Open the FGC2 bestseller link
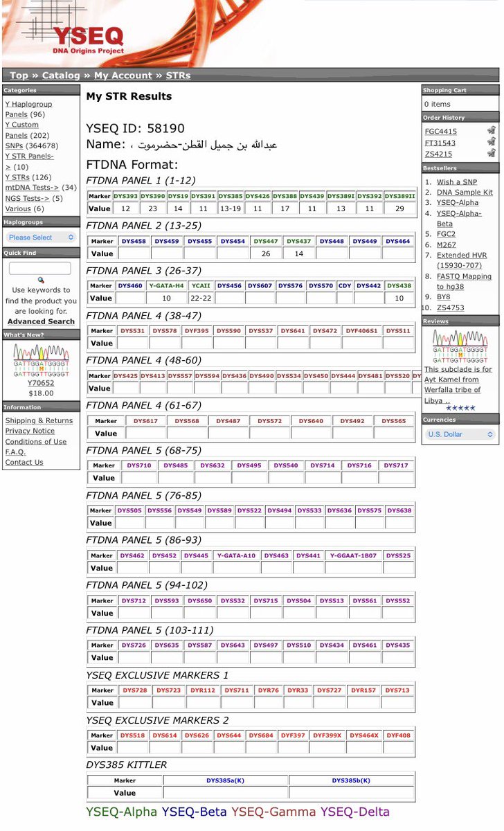Viewport: 504px width, 831px height. click(x=446, y=234)
